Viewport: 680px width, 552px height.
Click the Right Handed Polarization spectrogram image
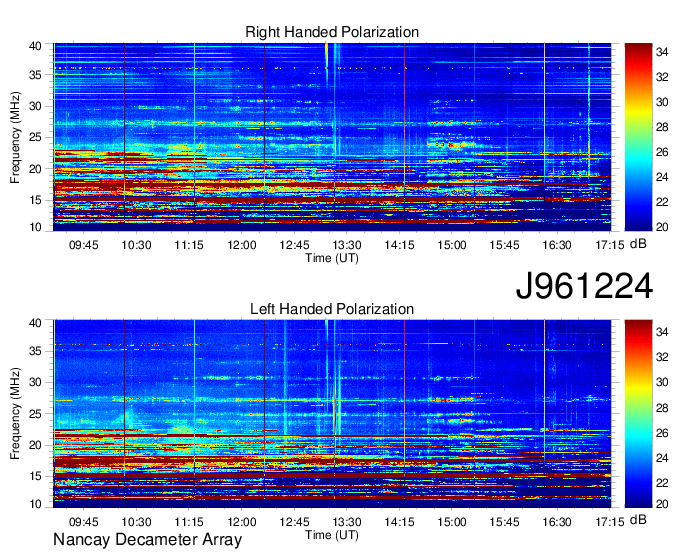coord(332,137)
